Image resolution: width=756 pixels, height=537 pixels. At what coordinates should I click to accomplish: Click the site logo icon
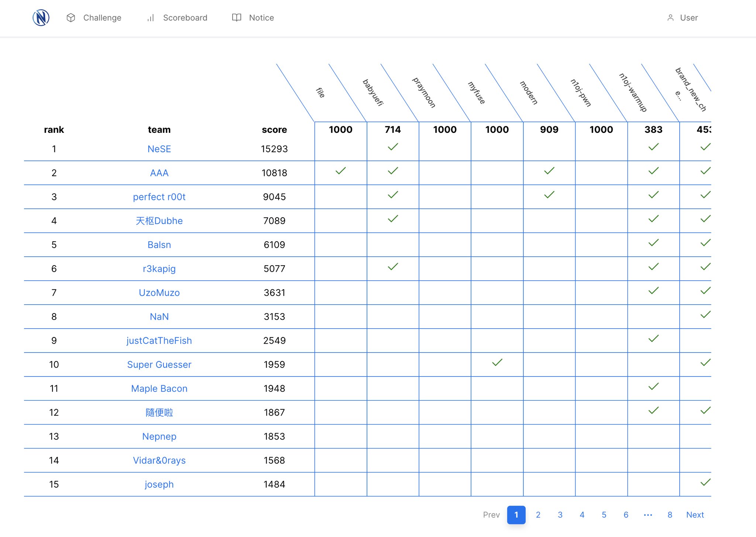click(x=41, y=17)
